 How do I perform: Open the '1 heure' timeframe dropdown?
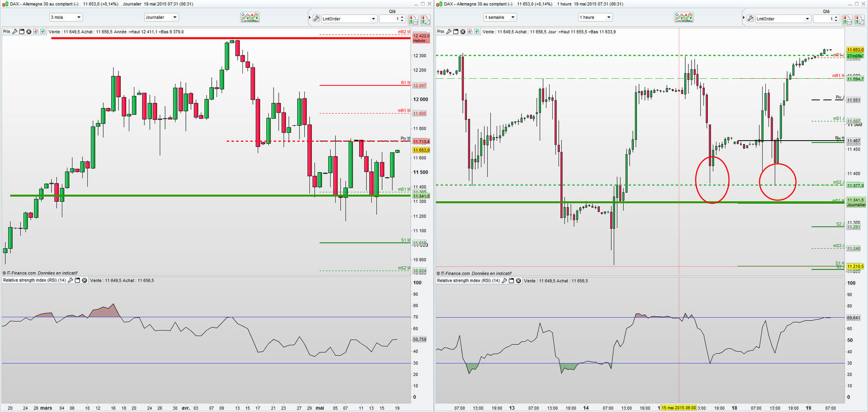click(x=595, y=17)
